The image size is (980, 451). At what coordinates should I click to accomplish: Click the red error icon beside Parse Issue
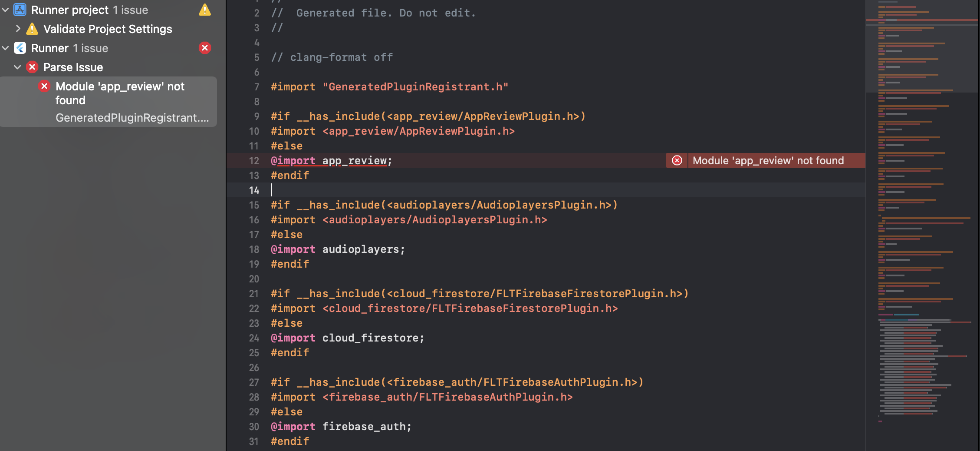tap(32, 67)
